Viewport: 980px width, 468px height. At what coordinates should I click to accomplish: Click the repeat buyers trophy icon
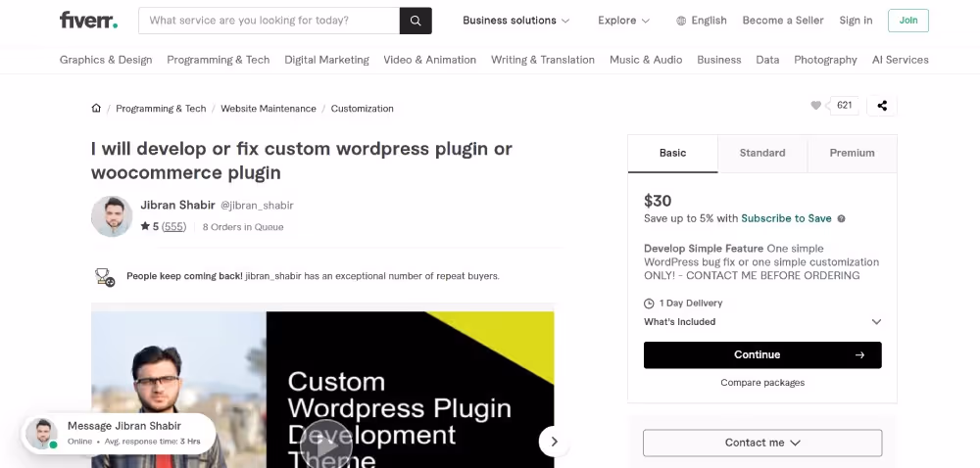pyautogui.click(x=105, y=276)
